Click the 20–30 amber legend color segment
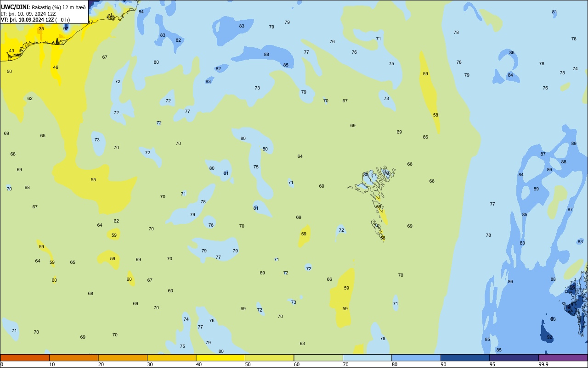Viewport: 588px width, 368px height. (123, 357)
